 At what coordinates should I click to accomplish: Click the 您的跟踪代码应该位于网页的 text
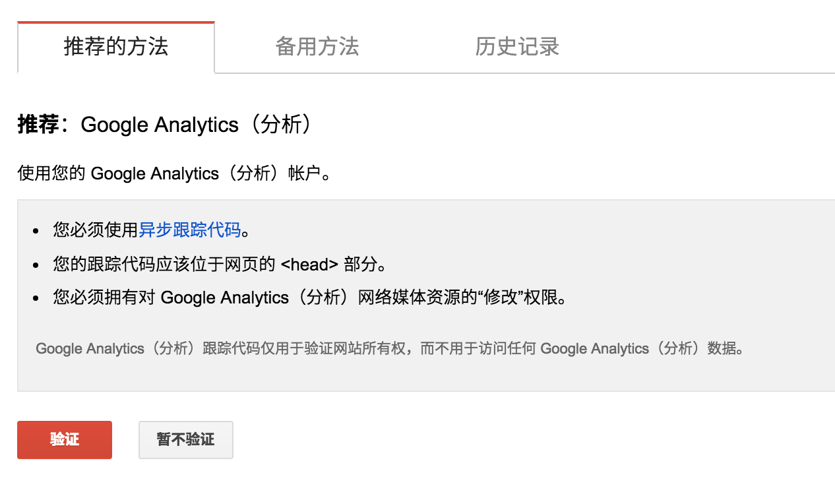(x=164, y=265)
